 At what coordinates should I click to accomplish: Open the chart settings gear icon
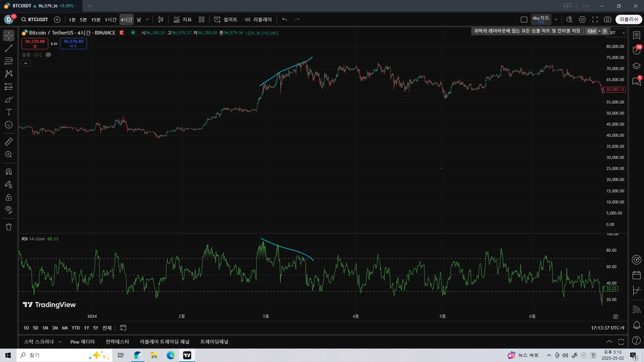coord(582,19)
